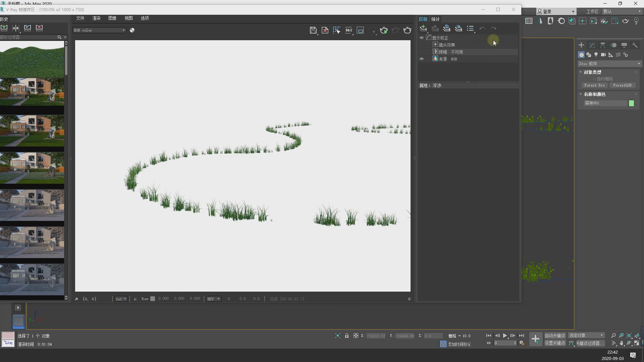Select the green hill render history thumbnail
Screen dimensions: 644x362
click(x=32, y=59)
